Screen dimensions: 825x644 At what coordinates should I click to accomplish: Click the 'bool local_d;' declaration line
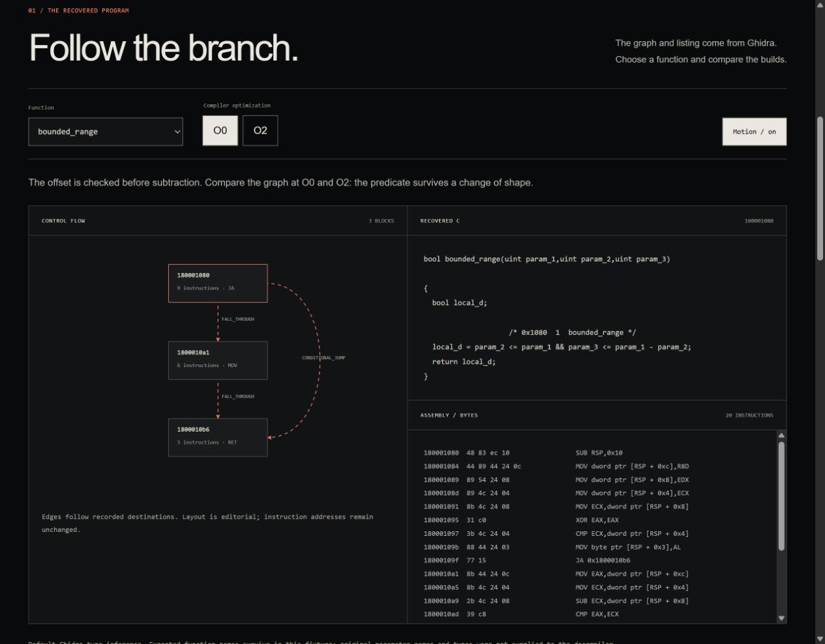459,302
